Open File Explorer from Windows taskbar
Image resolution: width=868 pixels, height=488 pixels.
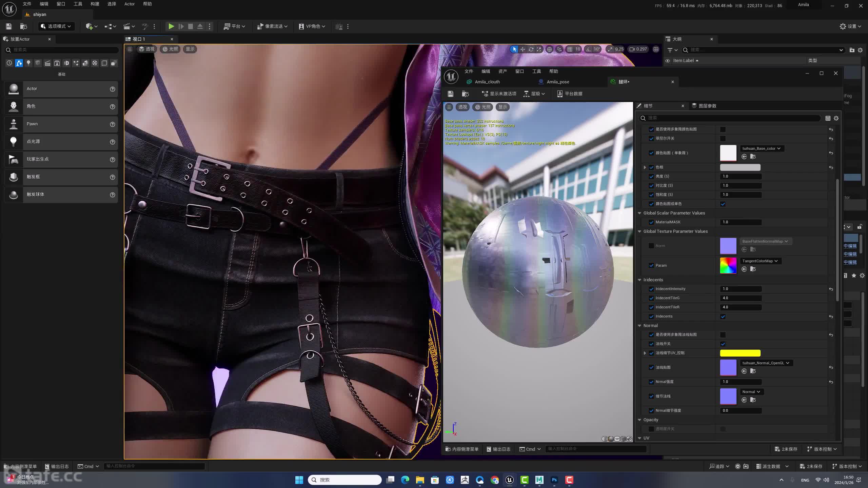(420, 480)
